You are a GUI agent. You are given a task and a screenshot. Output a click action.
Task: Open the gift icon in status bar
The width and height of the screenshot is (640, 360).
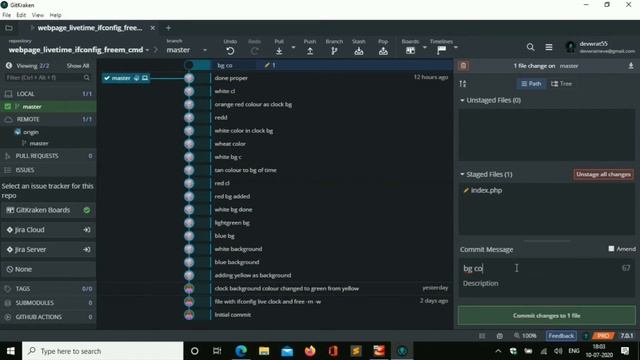coord(500,336)
